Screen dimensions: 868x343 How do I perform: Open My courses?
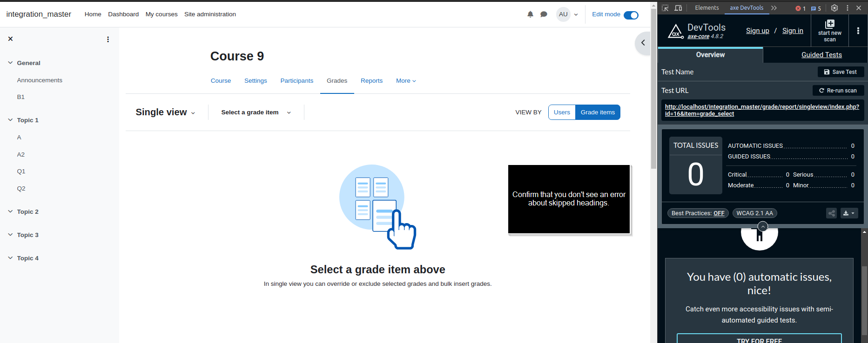point(161,14)
